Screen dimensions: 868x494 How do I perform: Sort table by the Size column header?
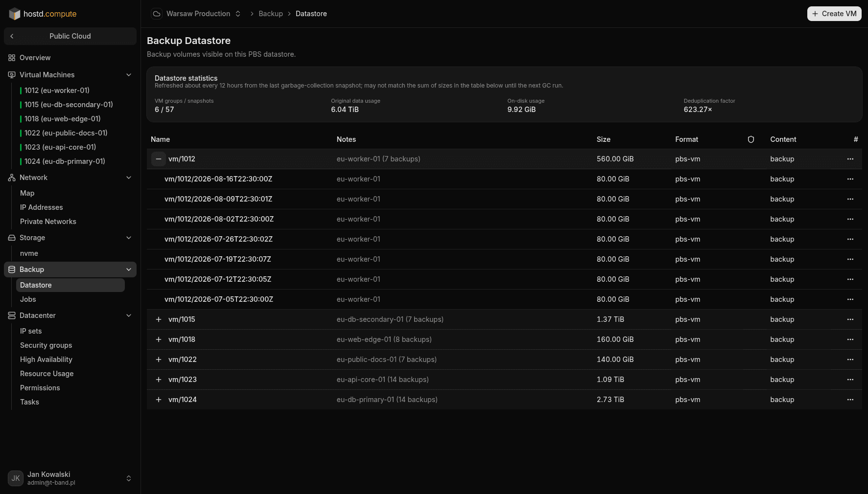[603, 139]
